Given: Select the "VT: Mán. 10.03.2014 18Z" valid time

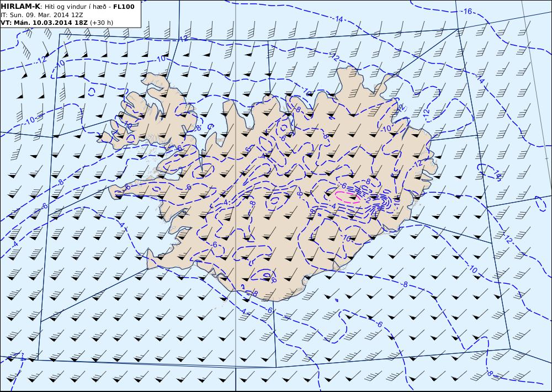Looking at the screenshot, I should point(44,23).
